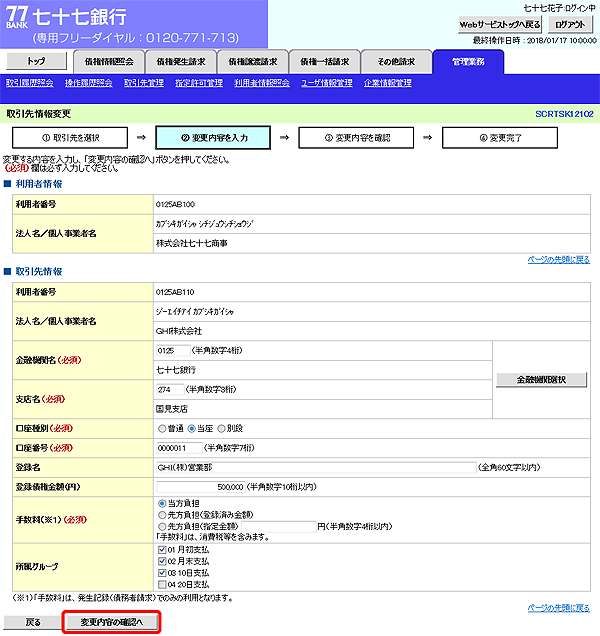The width and height of the screenshot is (600, 636).
Task: Click the 戻る button
Action: [33, 622]
